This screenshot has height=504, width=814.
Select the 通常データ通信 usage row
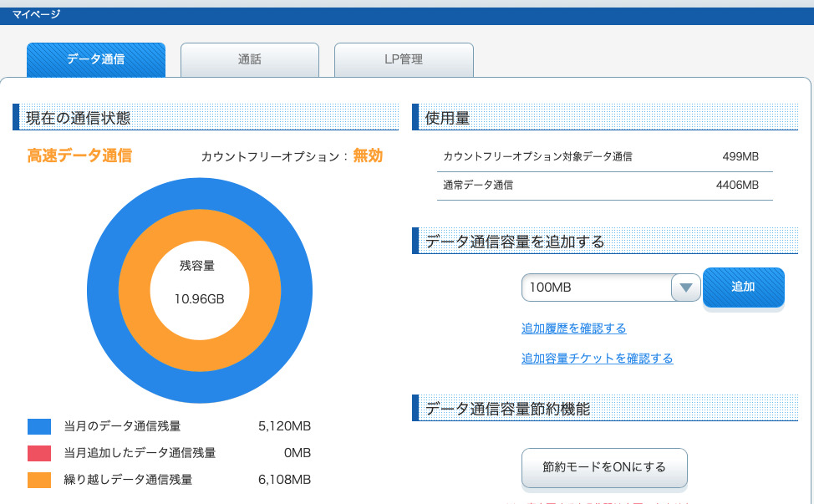tap(600, 186)
